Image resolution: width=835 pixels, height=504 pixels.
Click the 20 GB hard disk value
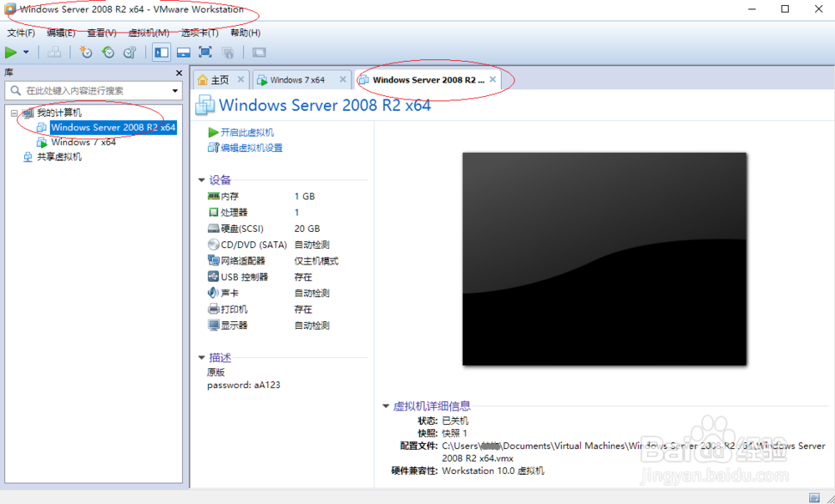(x=307, y=229)
